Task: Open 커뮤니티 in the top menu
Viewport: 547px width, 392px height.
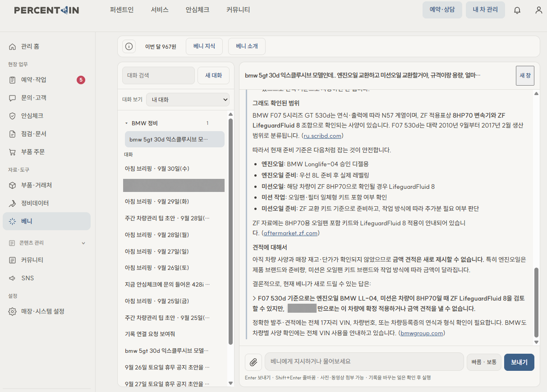Action: click(238, 9)
